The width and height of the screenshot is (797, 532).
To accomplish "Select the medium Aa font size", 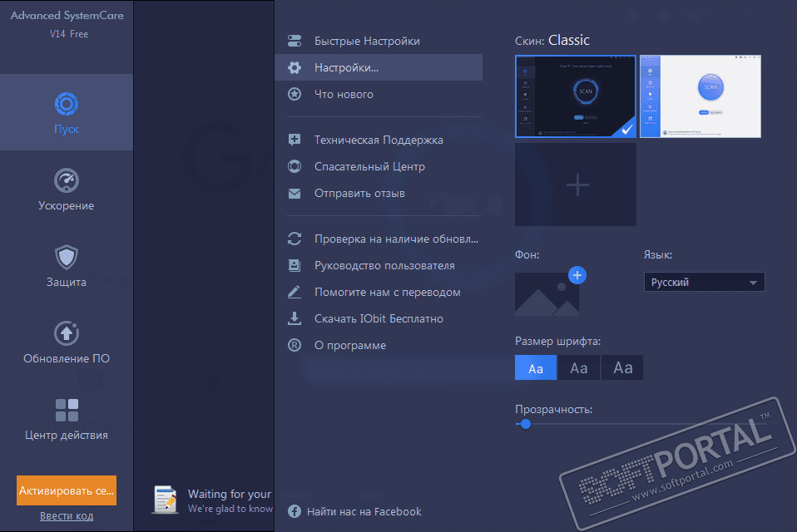I will coord(579,367).
